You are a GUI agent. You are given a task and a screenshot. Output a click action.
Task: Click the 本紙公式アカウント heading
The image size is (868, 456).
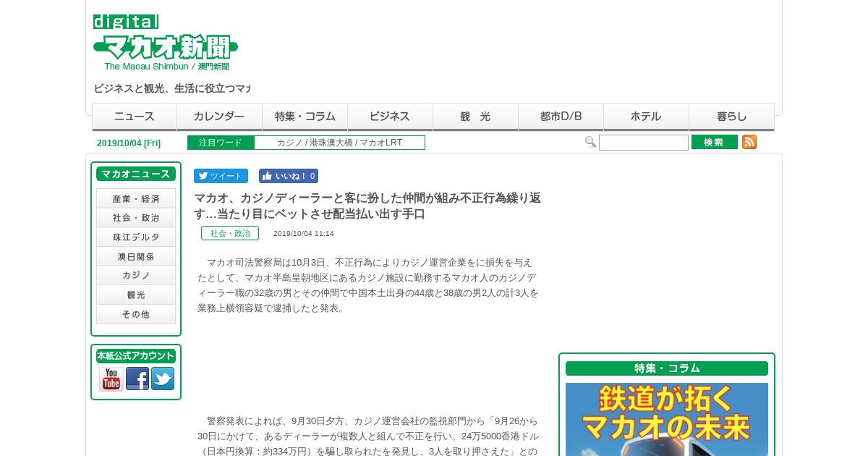136,356
